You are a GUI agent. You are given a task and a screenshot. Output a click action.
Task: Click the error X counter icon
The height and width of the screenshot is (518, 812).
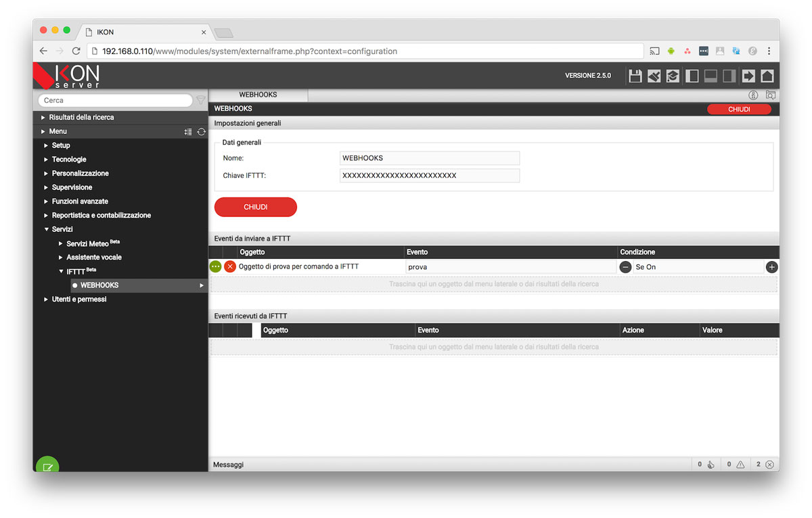tap(769, 465)
